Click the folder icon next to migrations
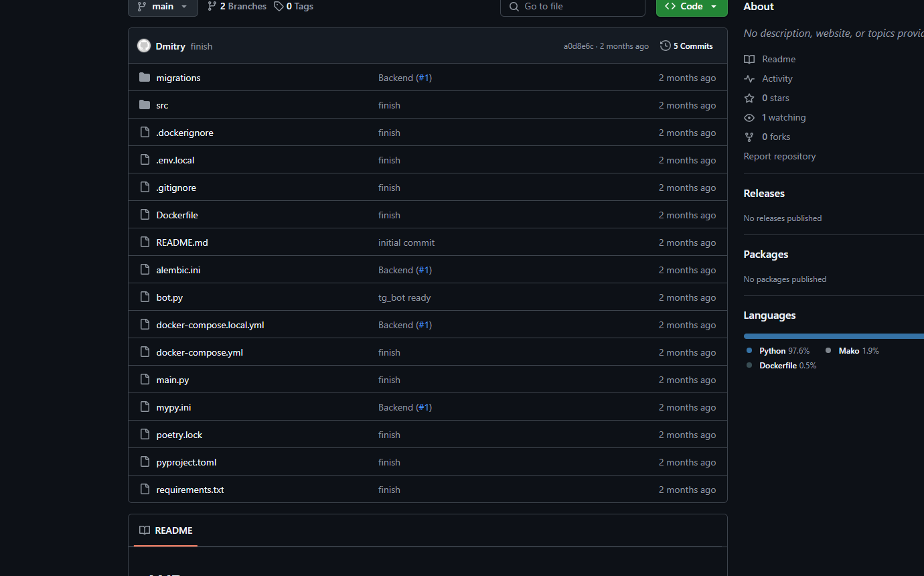This screenshot has width=924, height=576. click(x=145, y=78)
